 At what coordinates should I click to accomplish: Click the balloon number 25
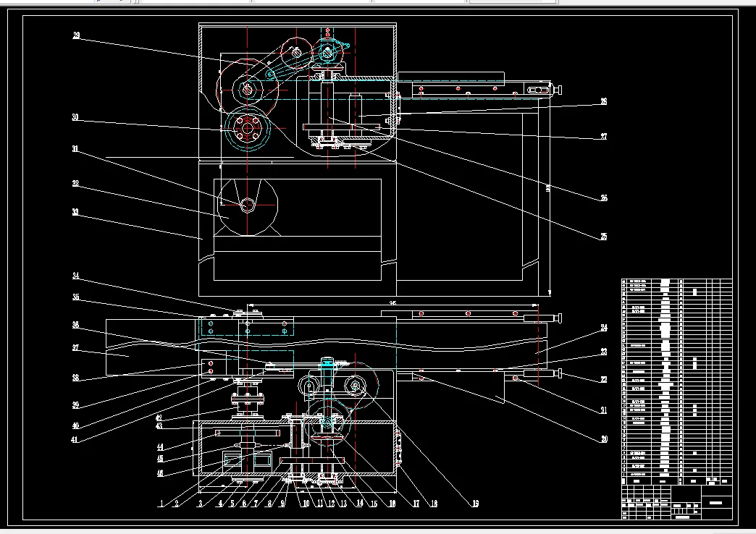point(604,237)
